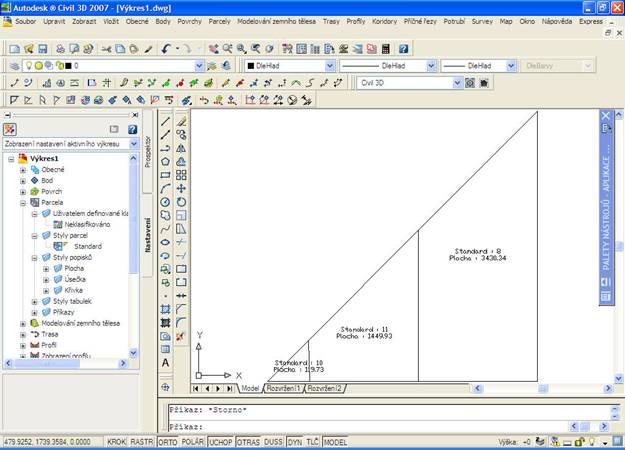The image size is (625, 450).
Task: Select the Arc draw tool
Action: tap(165, 189)
